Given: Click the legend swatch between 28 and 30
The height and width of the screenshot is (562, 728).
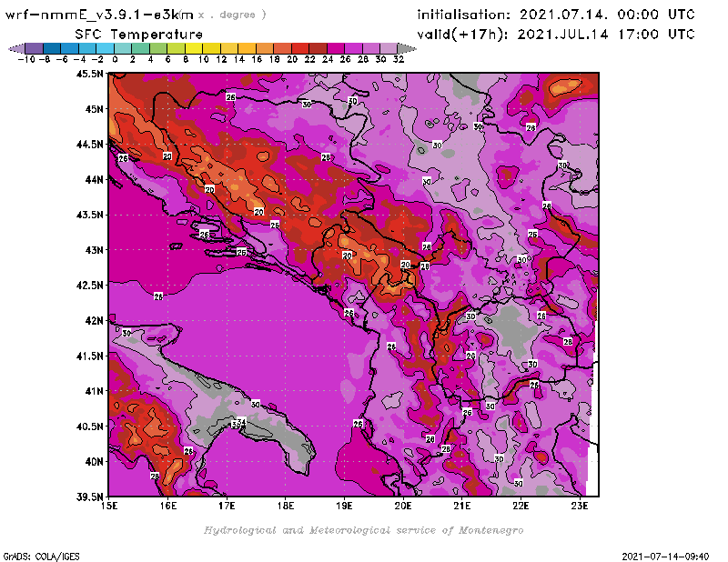Looking at the screenshot, I should pos(371,49).
